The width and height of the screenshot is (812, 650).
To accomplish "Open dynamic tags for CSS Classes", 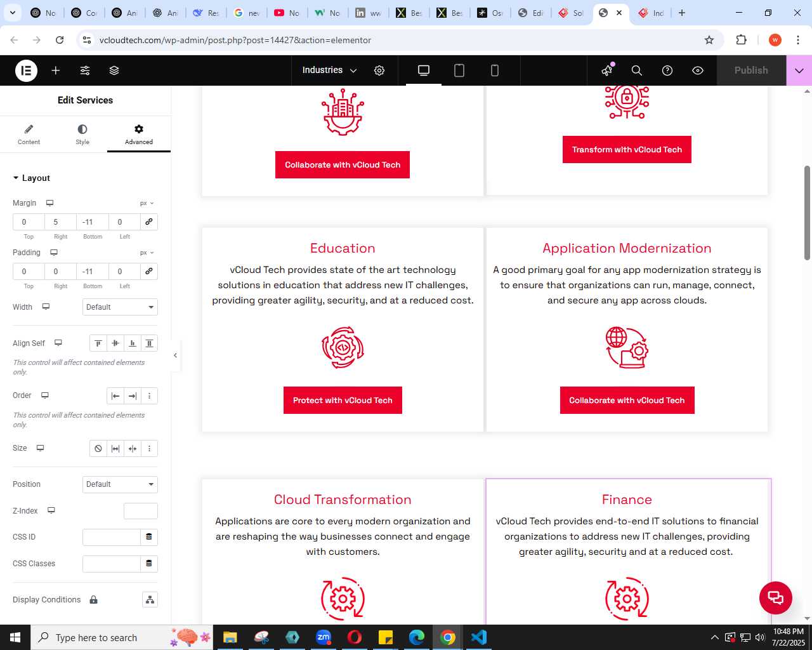I will click(x=149, y=564).
